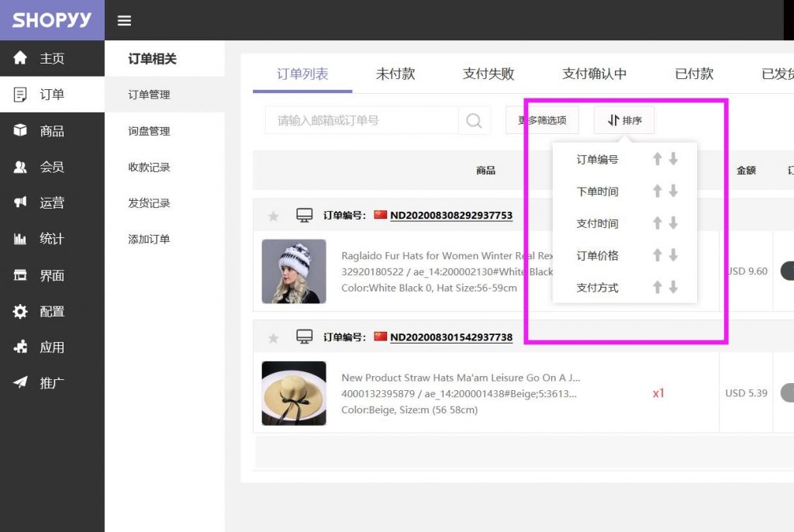The height and width of the screenshot is (532, 794).
Task: Open the 统计 statistics sidebar item
Action: 52,239
